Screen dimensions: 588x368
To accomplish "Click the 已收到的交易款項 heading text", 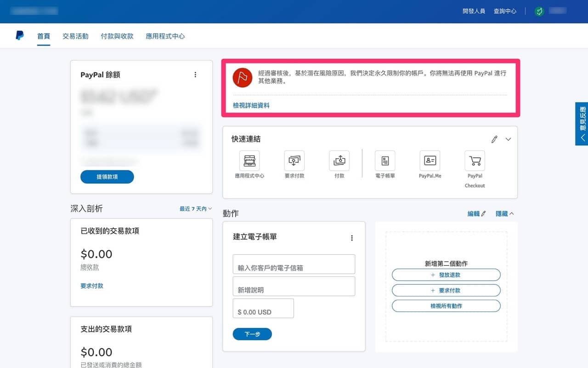I will coord(110,231).
